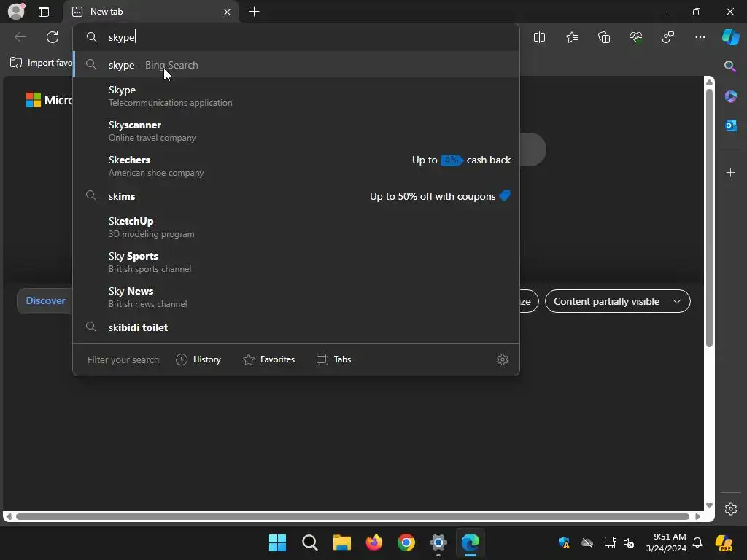Click Skechers cash back offer label

461,160
